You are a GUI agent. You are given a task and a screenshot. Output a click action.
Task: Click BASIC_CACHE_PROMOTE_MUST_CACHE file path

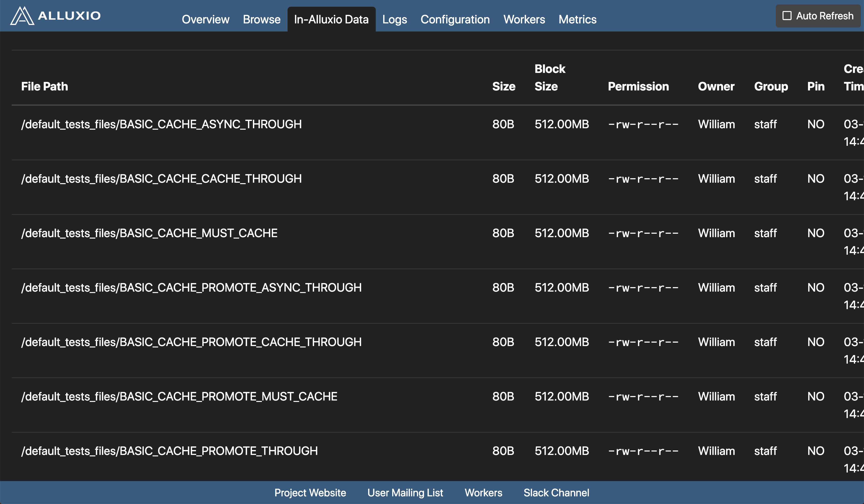click(179, 397)
